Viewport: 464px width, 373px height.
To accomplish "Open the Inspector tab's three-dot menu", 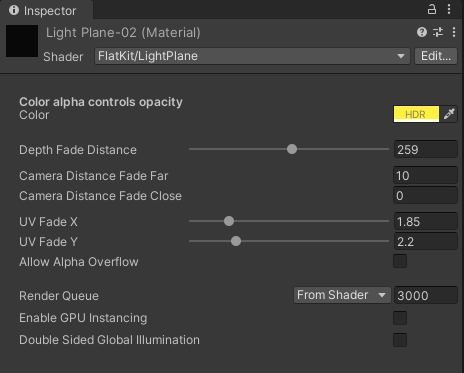I will pos(449,9).
